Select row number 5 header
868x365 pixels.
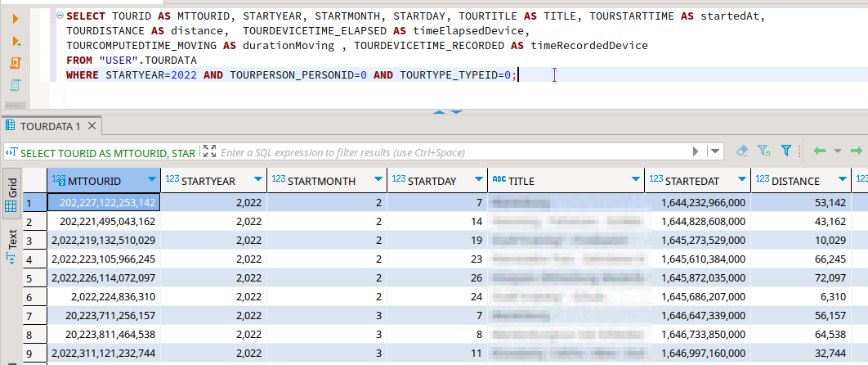35,278
